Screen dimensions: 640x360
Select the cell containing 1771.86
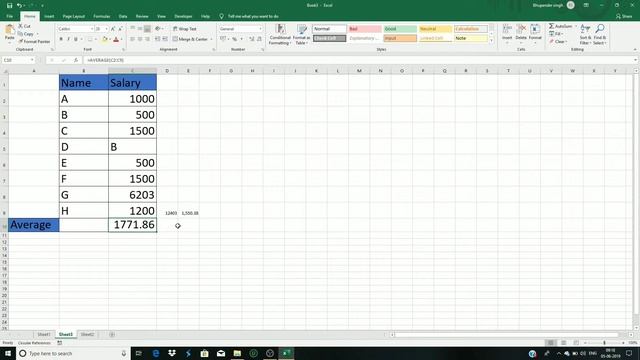click(x=133, y=225)
